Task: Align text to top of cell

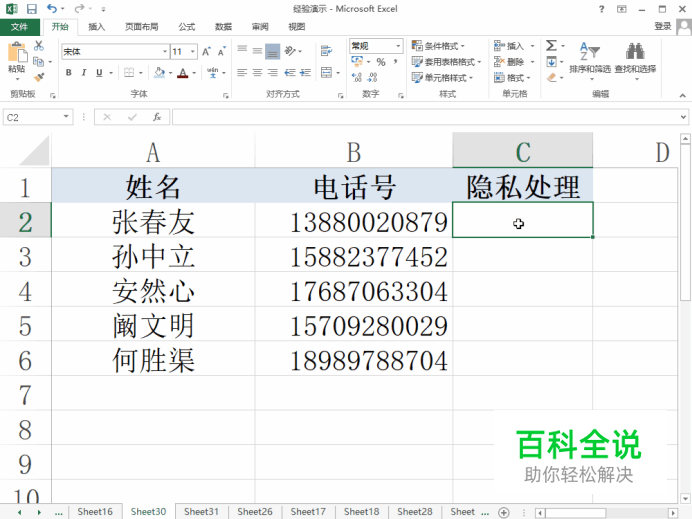Action: tap(242, 51)
